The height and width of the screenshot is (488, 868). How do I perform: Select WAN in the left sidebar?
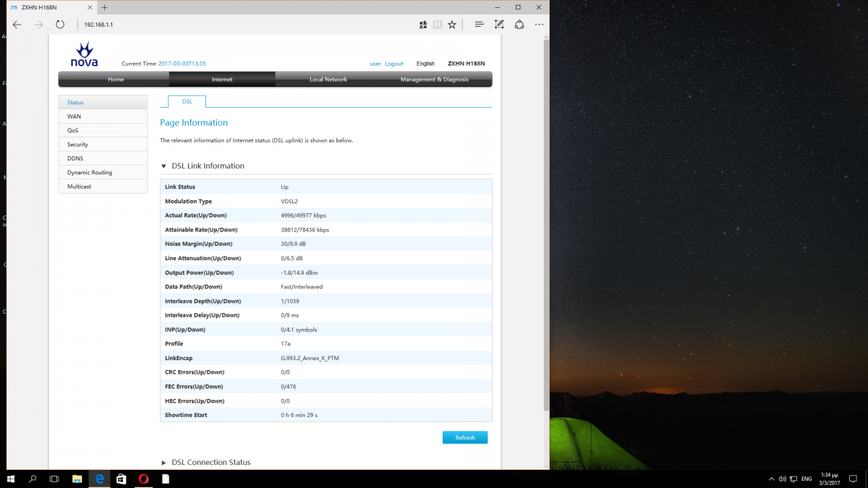[75, 116]
